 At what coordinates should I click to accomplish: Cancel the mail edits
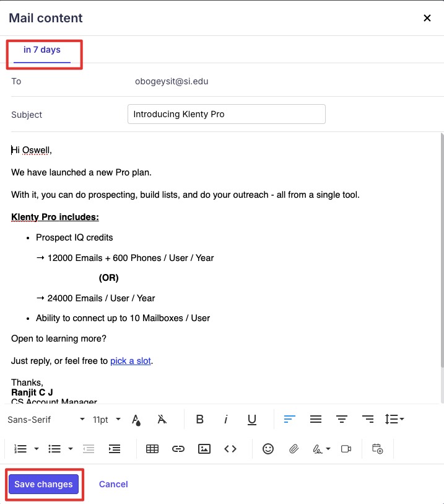click(113, 484)
